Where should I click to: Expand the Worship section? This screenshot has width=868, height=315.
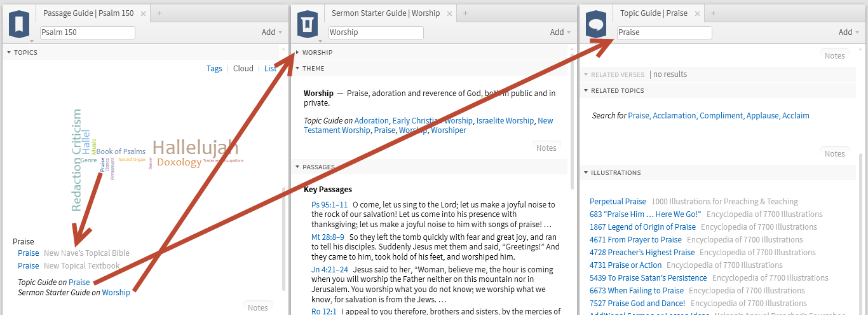pos(297,53)
